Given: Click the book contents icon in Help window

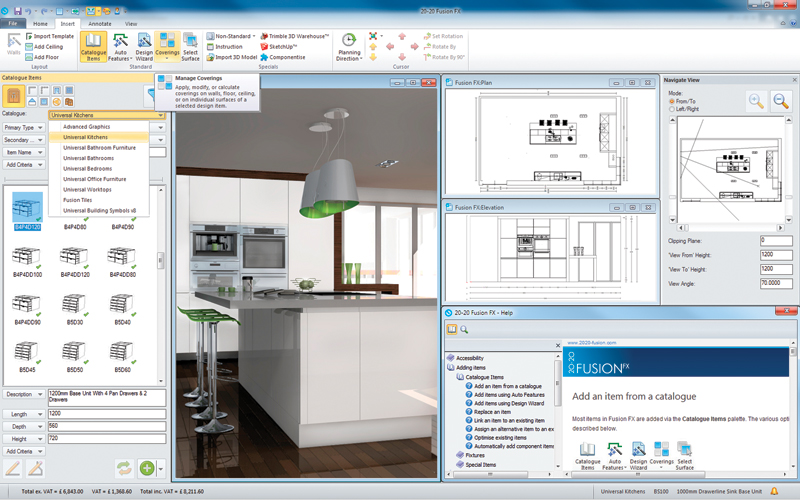Looking at the screenshot, I should 452,330.
